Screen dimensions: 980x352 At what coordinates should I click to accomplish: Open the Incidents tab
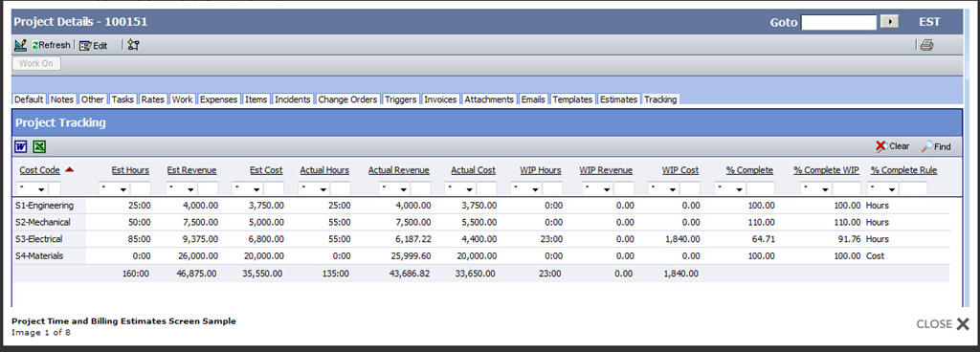click(293, 99)
